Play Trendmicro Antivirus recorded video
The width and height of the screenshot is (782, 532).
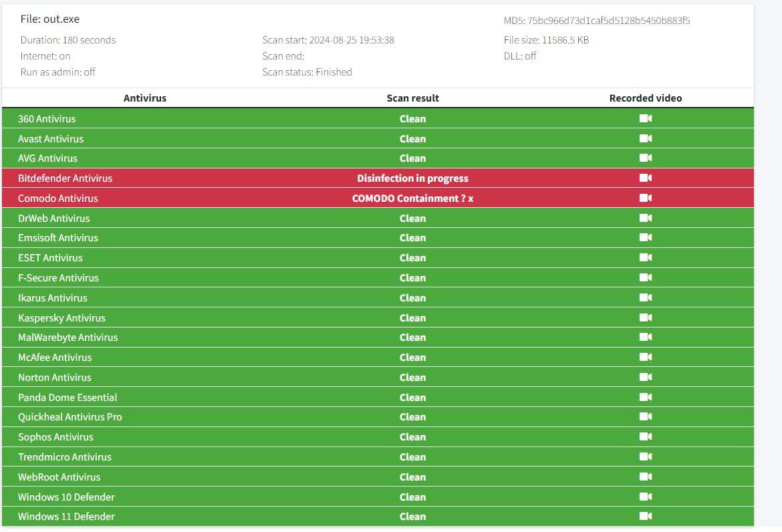(x=646, y=456)
